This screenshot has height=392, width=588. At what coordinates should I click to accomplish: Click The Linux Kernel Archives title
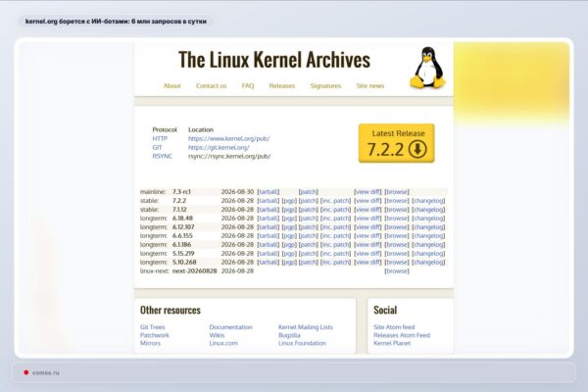click(274, 60)
